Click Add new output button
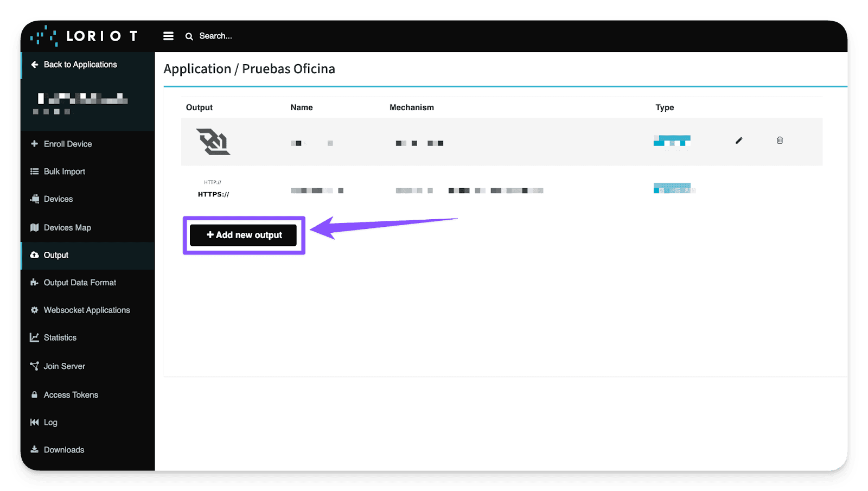 [x=244, y=235]
